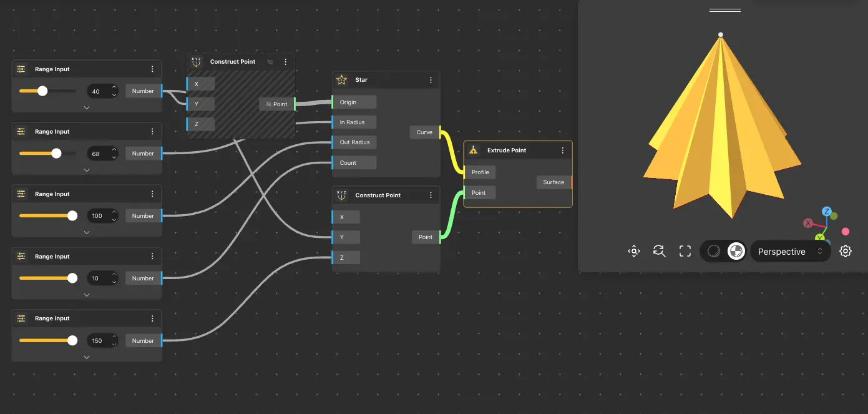Click the Extrude Point node icon
The image size is (868, 414).
[x=473, y=150]
